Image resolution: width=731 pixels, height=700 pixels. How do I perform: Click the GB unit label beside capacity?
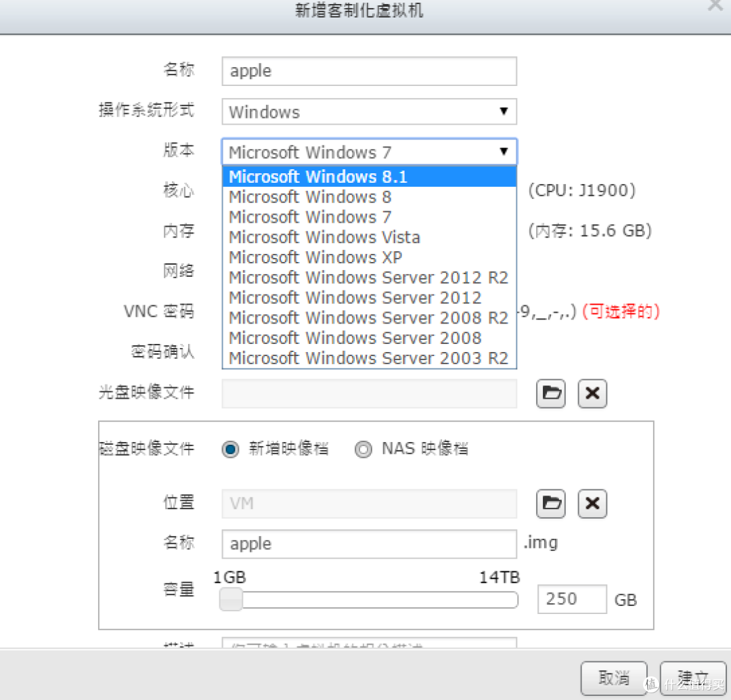coord(625,600)
